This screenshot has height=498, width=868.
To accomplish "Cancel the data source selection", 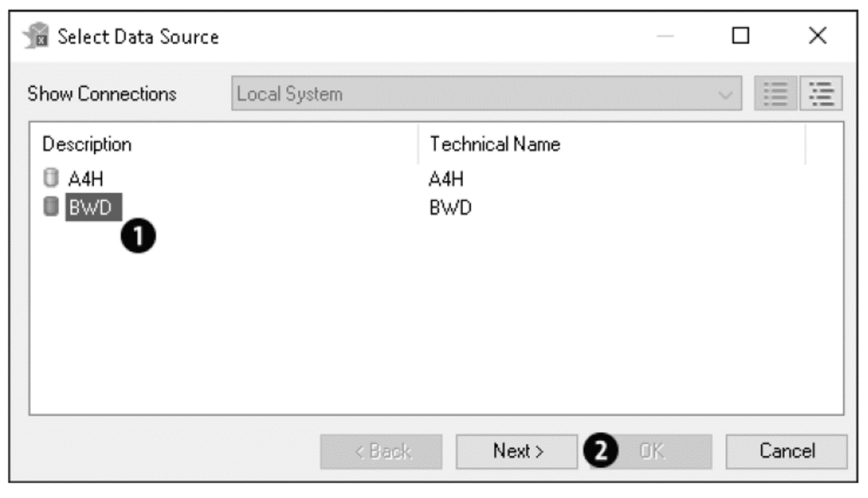I will [786, 451].
